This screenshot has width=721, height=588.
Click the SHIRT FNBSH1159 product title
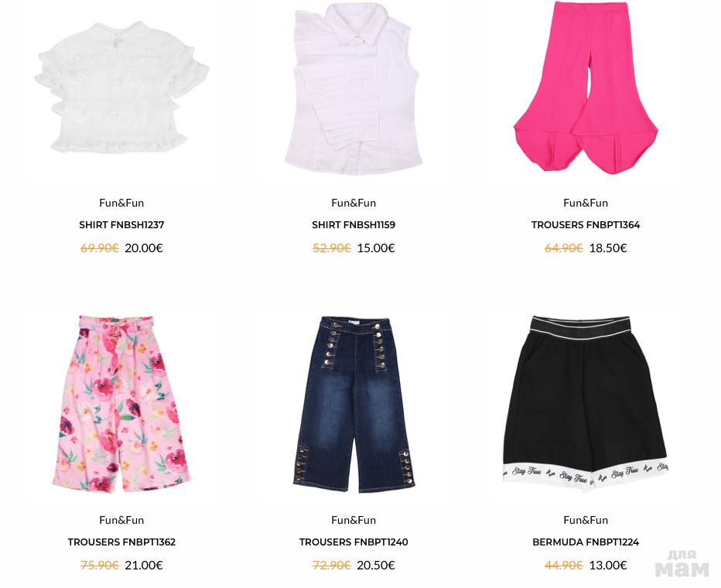coord(354,225)
